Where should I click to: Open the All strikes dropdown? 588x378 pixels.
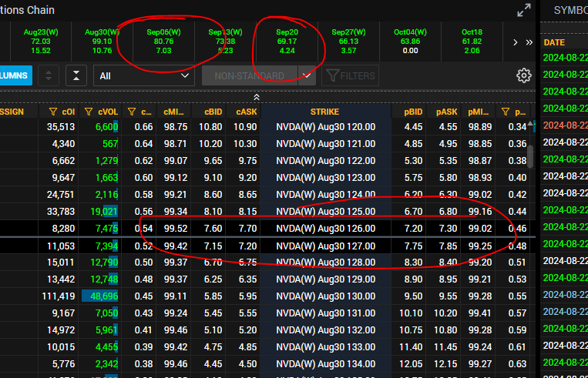[144, 75]
